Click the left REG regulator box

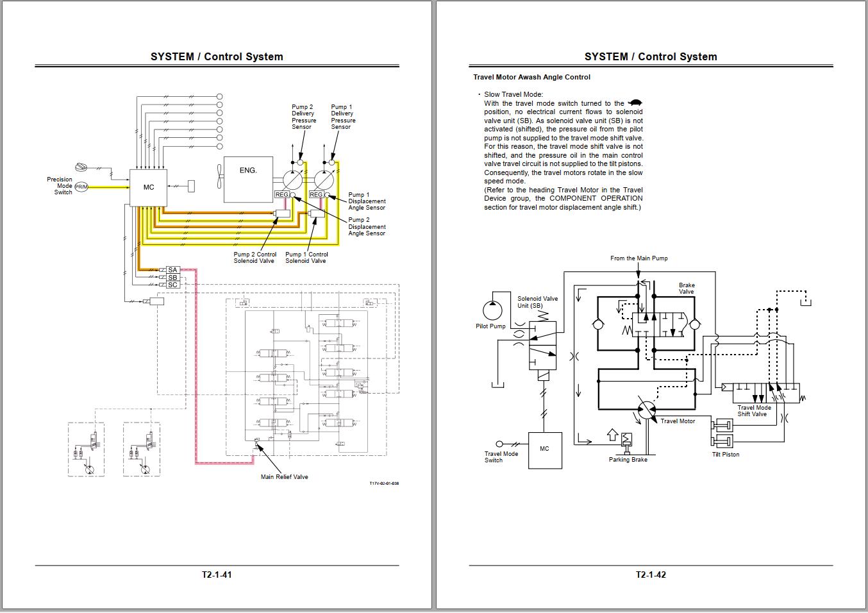tap(281, 194)
